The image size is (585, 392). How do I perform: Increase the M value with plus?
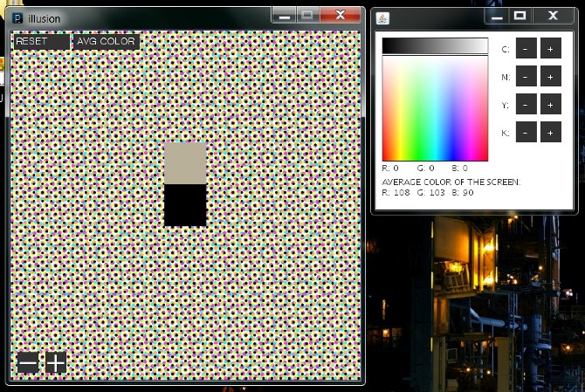click(550, 77)
